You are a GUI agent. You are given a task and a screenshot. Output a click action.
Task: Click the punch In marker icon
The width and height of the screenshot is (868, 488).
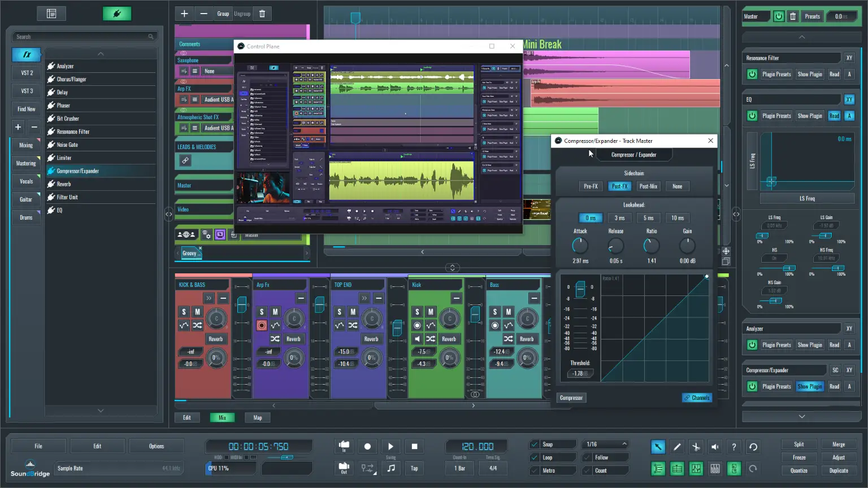344,446
